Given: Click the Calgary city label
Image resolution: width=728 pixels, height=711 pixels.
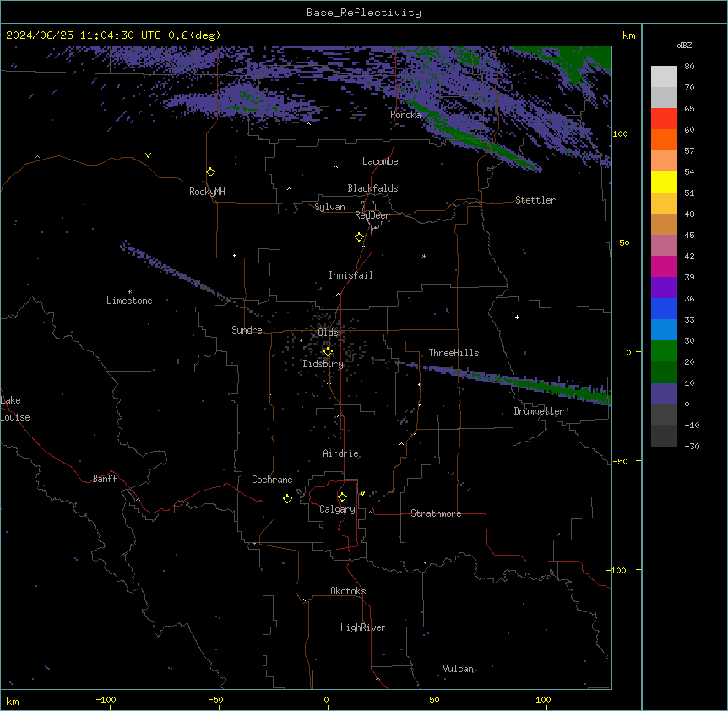Looking at the screenshot, I should [x=337, y=509].
